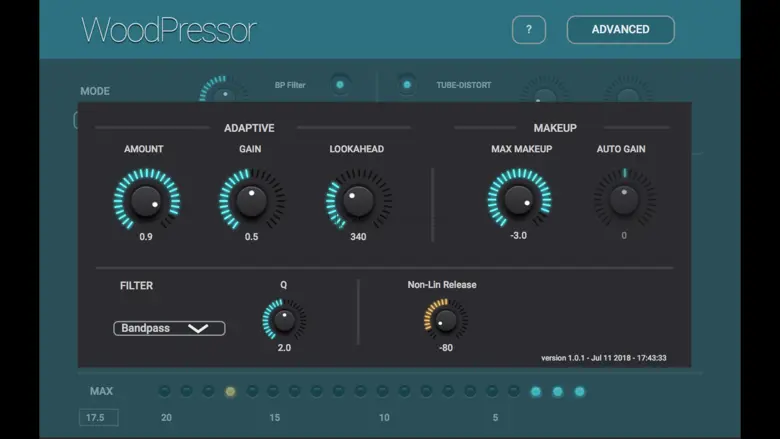Screen dimensions: 780x439
Task: Toggle the TUBE-DISTORT LED switch
Action: pyautogui.click(x=407, y=85)
